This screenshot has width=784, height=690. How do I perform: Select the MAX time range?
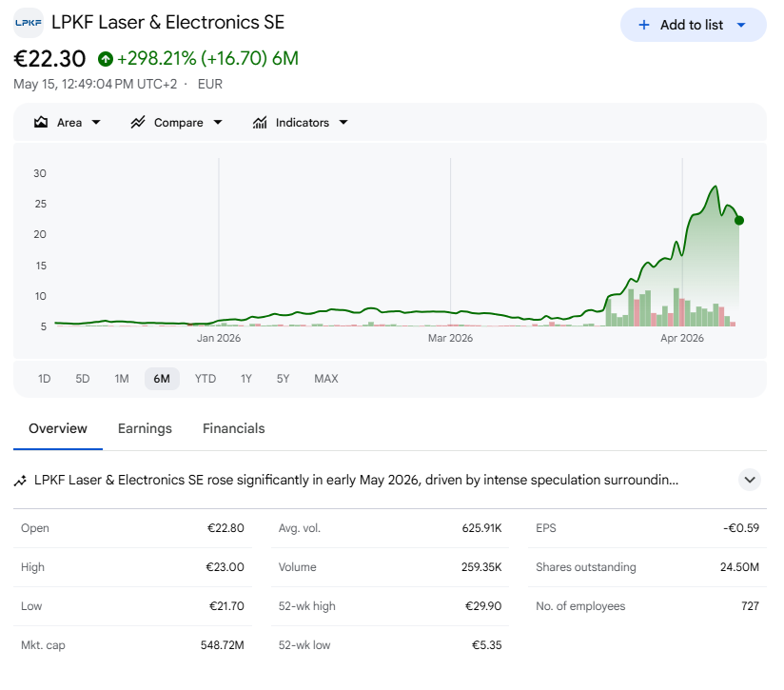pyautogui.click(x=326, y=379)
